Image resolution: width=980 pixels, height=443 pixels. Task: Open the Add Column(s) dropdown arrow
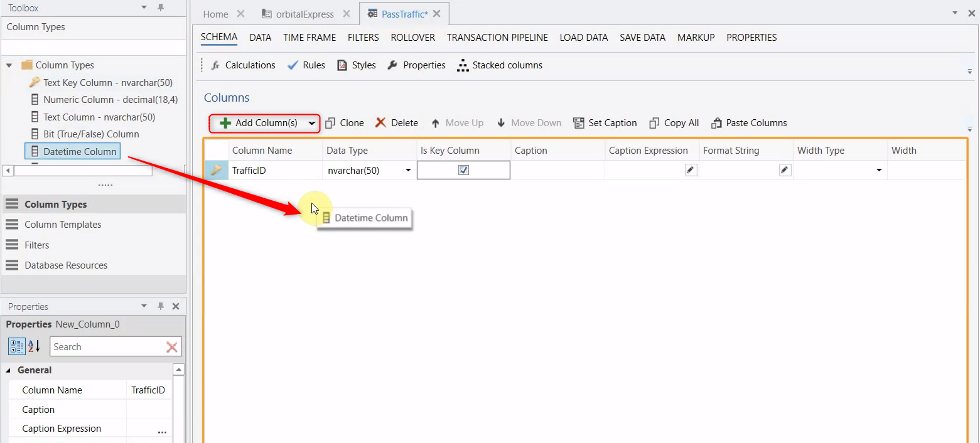[x=312, y=123]
